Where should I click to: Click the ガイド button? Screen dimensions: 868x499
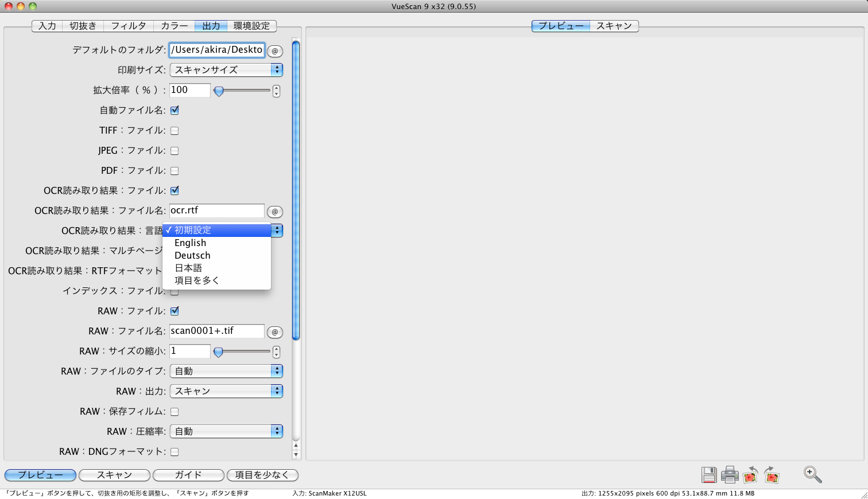pos(188,475)
